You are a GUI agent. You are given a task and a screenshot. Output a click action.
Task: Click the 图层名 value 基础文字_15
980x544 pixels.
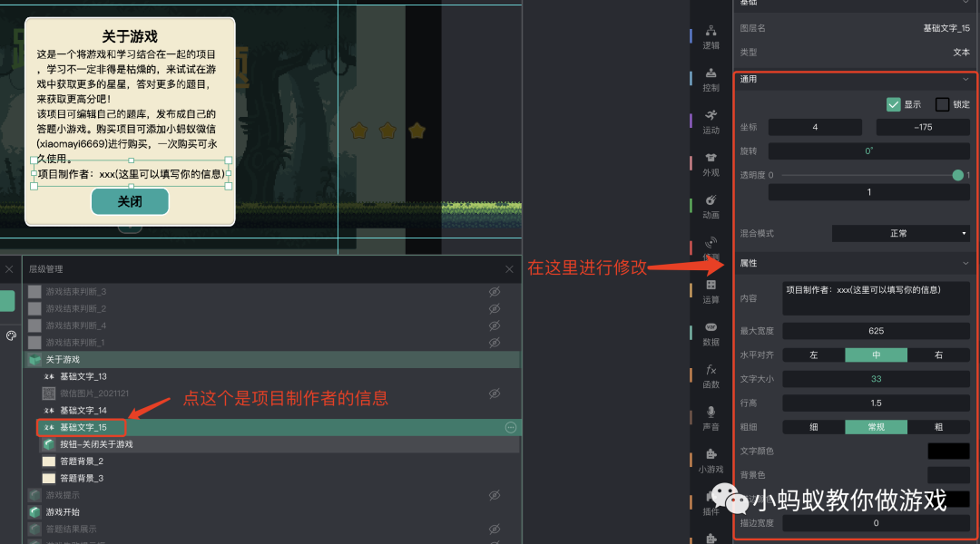coord(946,28)
